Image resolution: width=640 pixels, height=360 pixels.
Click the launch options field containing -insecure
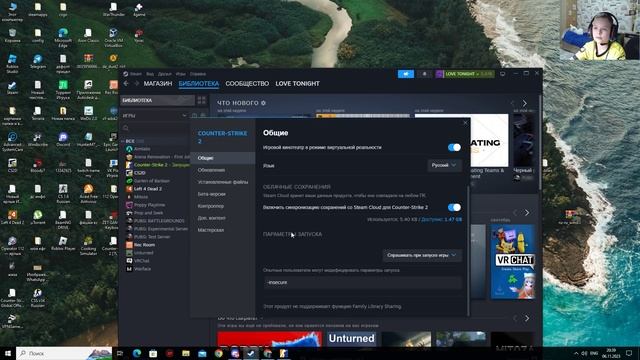[x=362, y=282]
